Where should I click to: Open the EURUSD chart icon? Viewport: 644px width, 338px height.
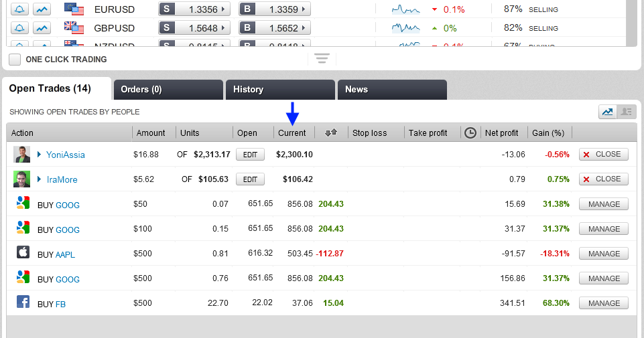[42, 9]
